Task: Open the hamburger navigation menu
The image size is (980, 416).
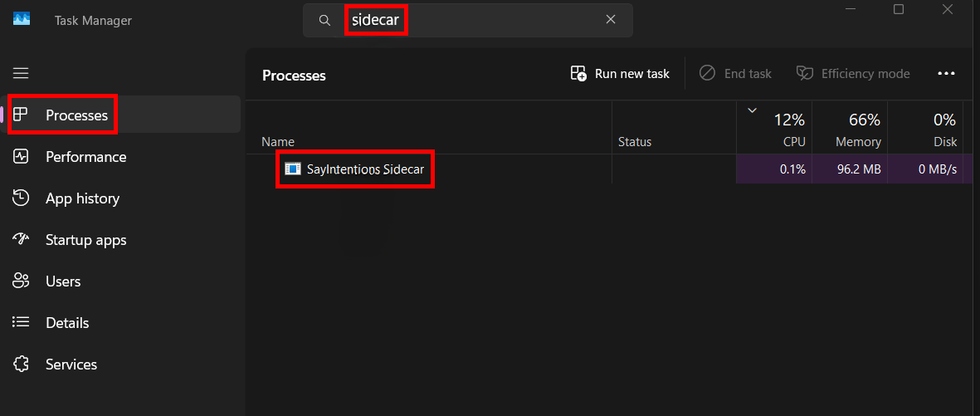Action: [22, 73]
